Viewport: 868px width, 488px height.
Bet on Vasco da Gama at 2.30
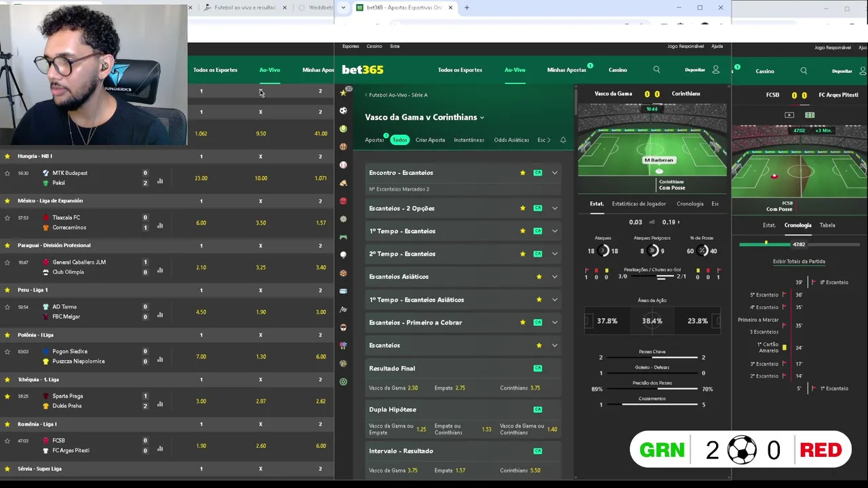click(x=393, y=388)
